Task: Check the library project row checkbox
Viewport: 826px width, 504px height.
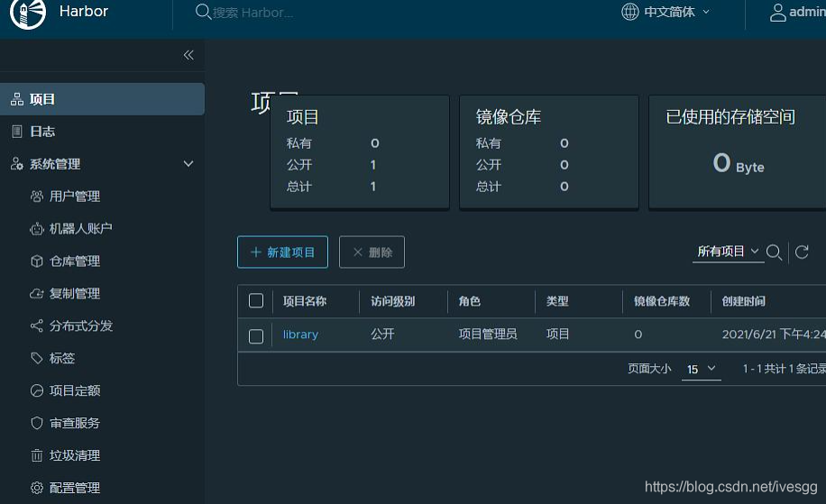Action: click(256, 336)
